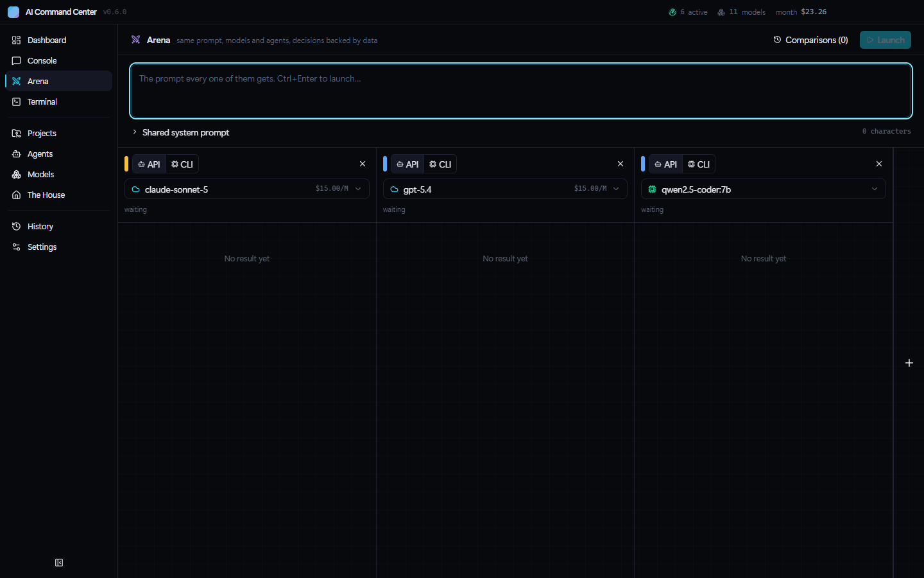The width and height of the screenshot is (924, 578).
Task: Click the AI Command Center logo icon
Action: click(13, 12)
